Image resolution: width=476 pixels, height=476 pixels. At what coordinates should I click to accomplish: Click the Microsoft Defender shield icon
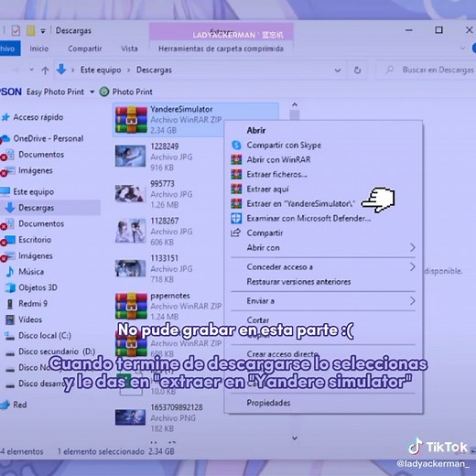pos(236,218)
